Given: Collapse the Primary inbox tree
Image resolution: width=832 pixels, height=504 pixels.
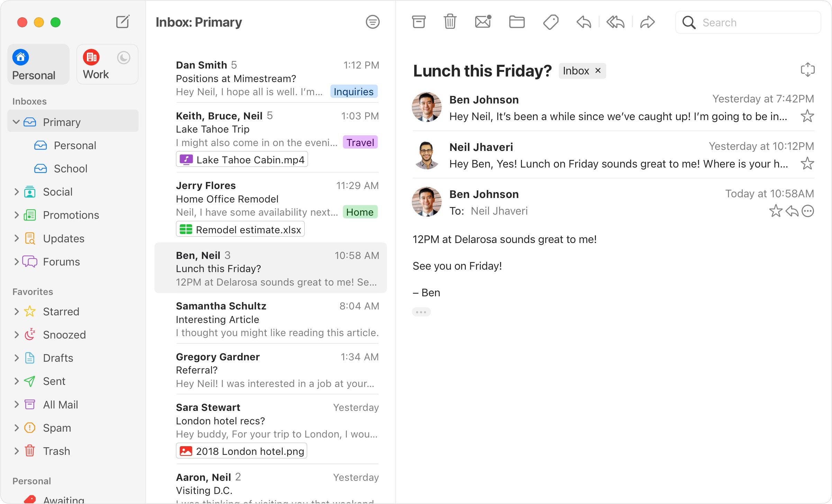Looking at the screenshot, I should 16,122.
